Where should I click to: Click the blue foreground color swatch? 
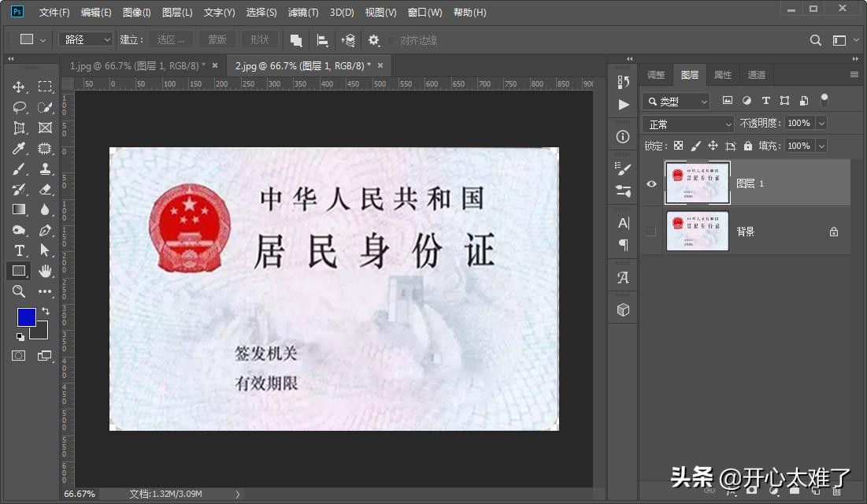(x=26, y=317)
